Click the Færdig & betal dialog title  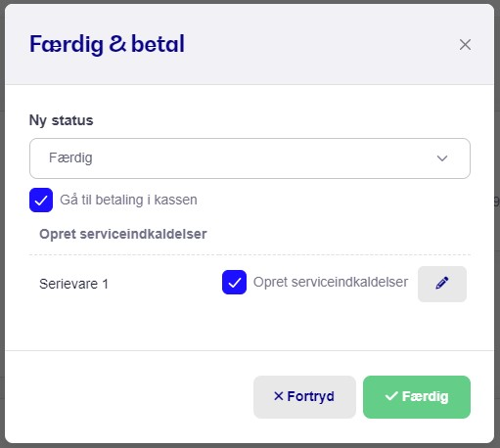(107, 44)
